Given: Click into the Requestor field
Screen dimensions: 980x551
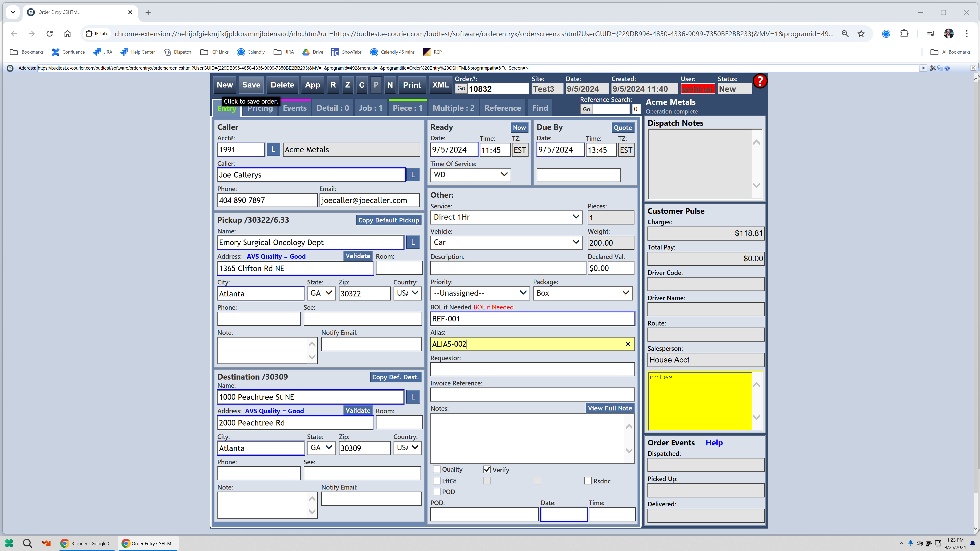Looking at the screenshot, I should tap(532, 369).
